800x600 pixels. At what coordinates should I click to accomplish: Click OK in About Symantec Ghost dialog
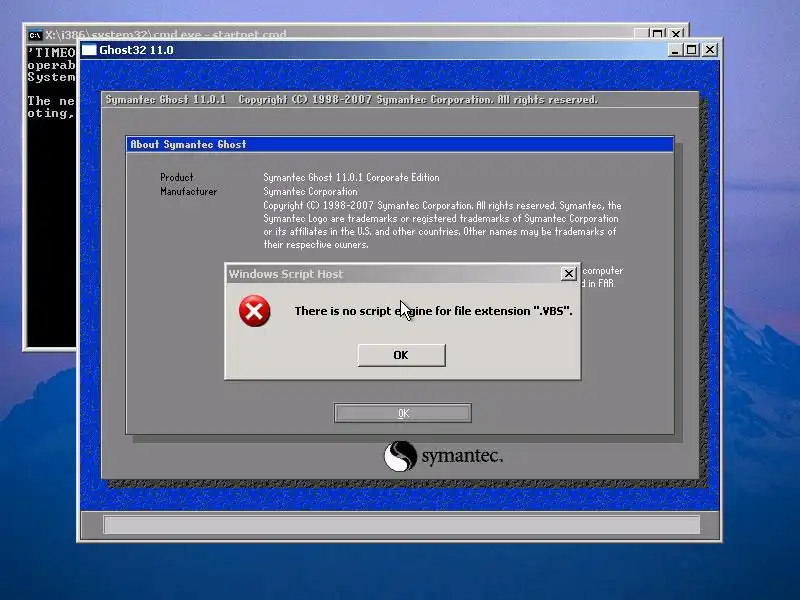[x=403, y=413]
